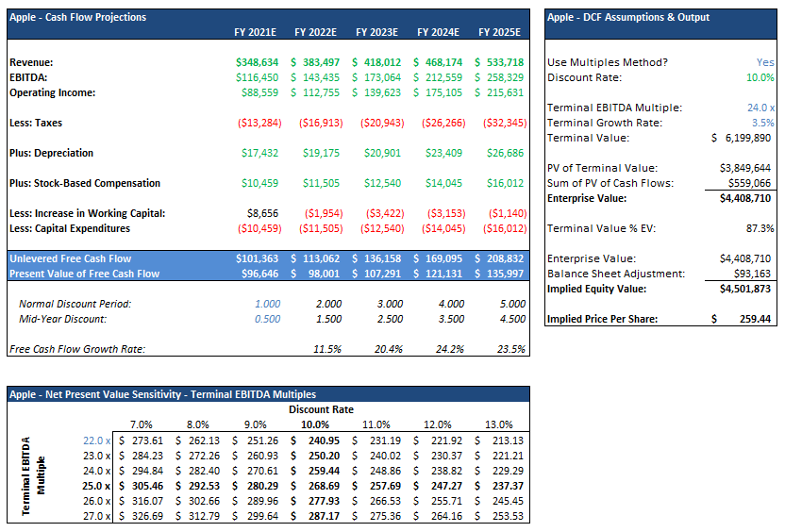Select FY 2024E depreciation $23,409
The width and height of the screenshot is (785, 532).
443,153
